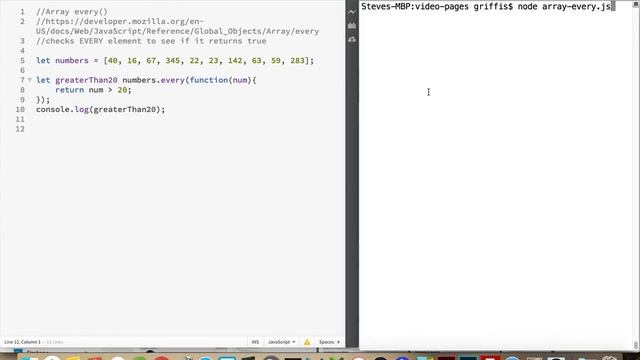
Task: Click the value 283 in the array
Action: point(298,60)
